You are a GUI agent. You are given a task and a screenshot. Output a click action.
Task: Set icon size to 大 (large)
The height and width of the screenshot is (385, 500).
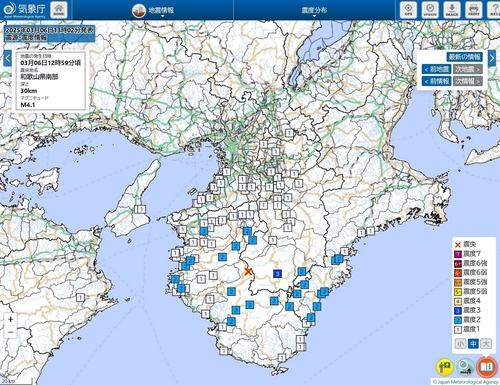(x=486, y=343)
